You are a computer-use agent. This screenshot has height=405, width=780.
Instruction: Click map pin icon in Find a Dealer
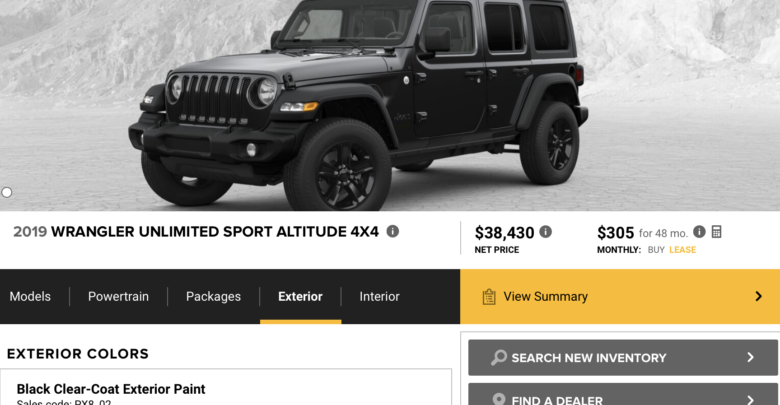(498, 399)
